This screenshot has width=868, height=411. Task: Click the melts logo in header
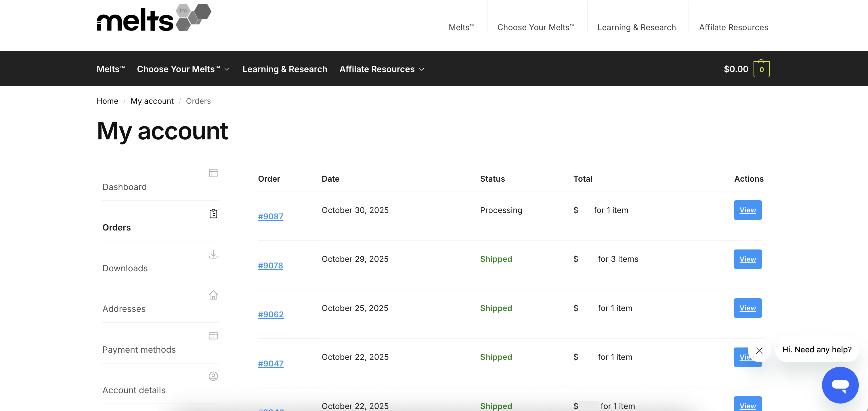click(154, 18)
